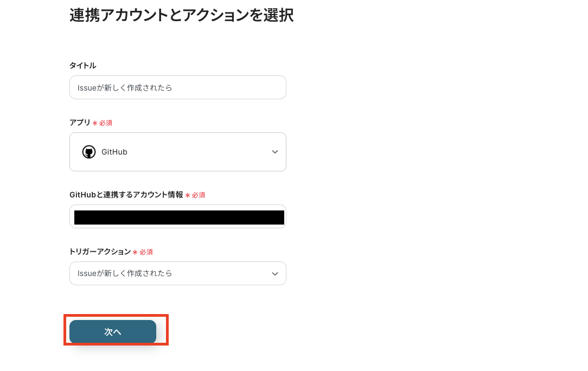Click the タイトル field label
The width and height of the screenshot is (588, 371).
coord(82,65)
